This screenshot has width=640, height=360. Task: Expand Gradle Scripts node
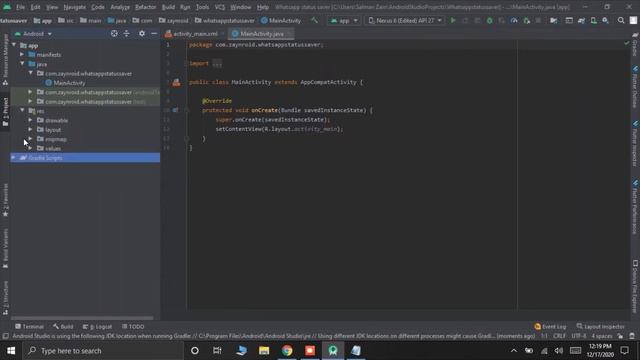[x=13, y=158]
